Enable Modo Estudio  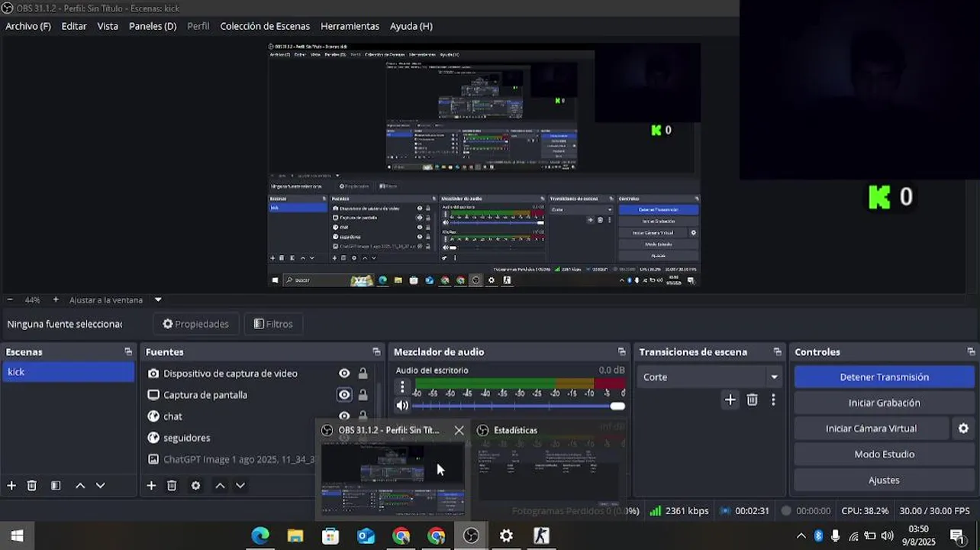pyautogui.click(x=884, y=455)
